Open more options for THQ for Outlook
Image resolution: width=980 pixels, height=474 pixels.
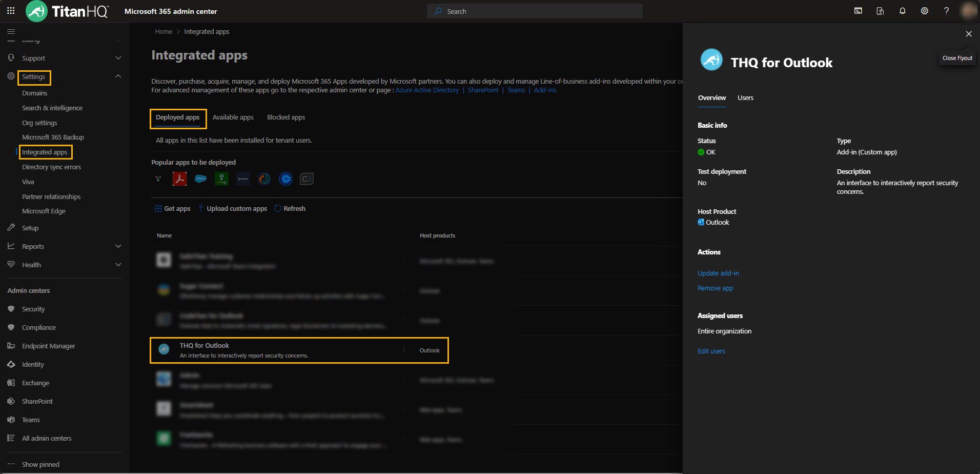click(404, 350)
